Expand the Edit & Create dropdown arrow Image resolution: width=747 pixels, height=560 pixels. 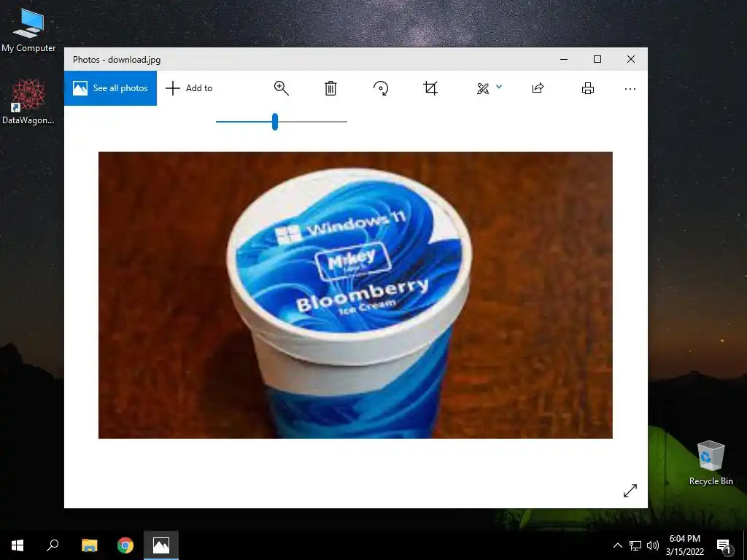pyautogui.click(x=499, y=87)
